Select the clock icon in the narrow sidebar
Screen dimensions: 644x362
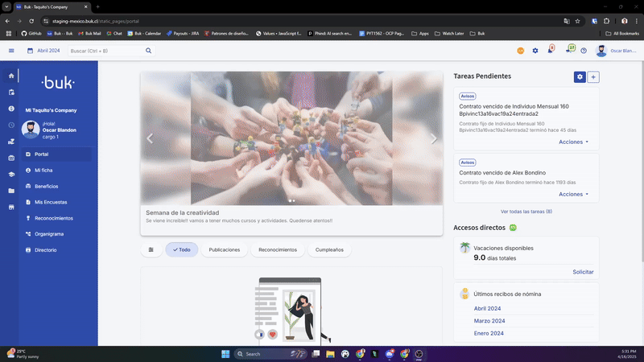(x=11, y=125)
